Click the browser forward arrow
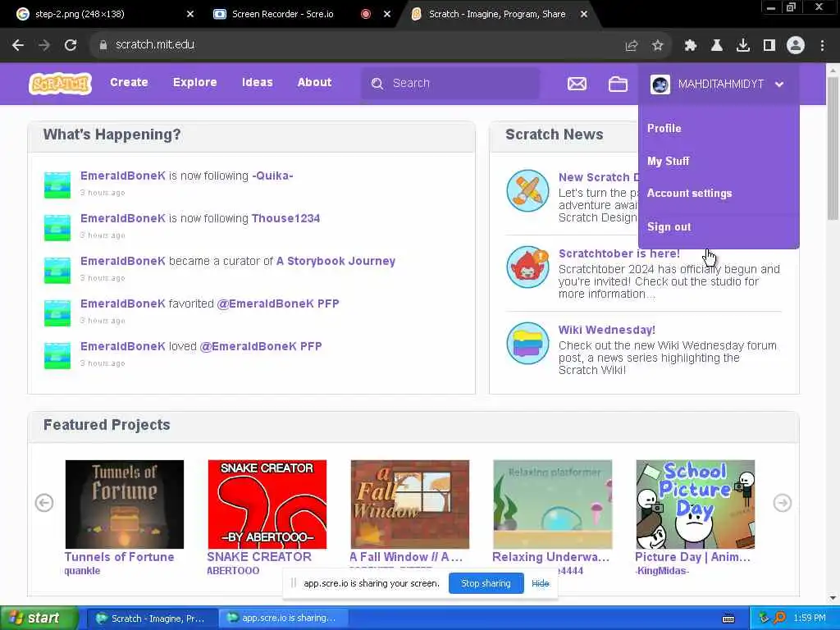 [44, 45]
